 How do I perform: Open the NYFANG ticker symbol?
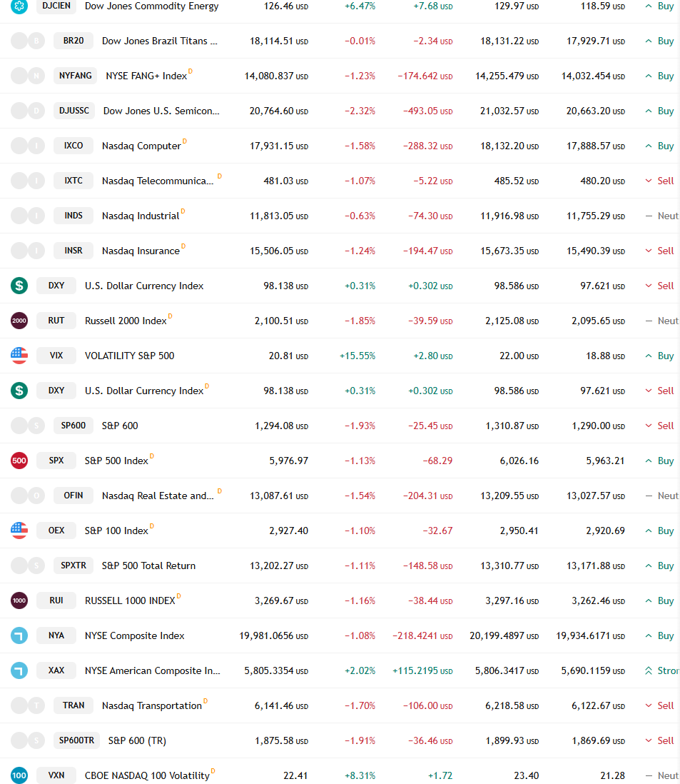76,76
